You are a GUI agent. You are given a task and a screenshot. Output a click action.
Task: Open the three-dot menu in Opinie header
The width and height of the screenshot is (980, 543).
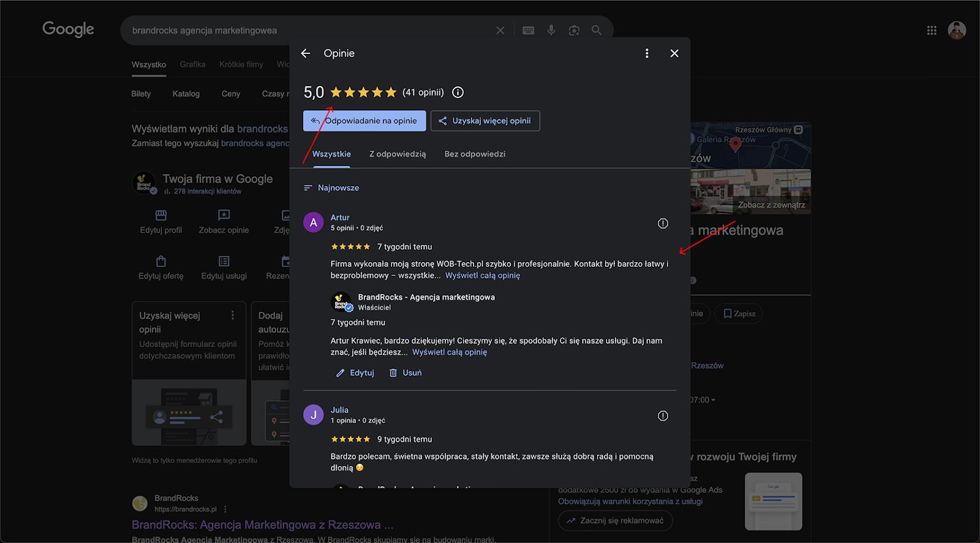coord(647,53)
